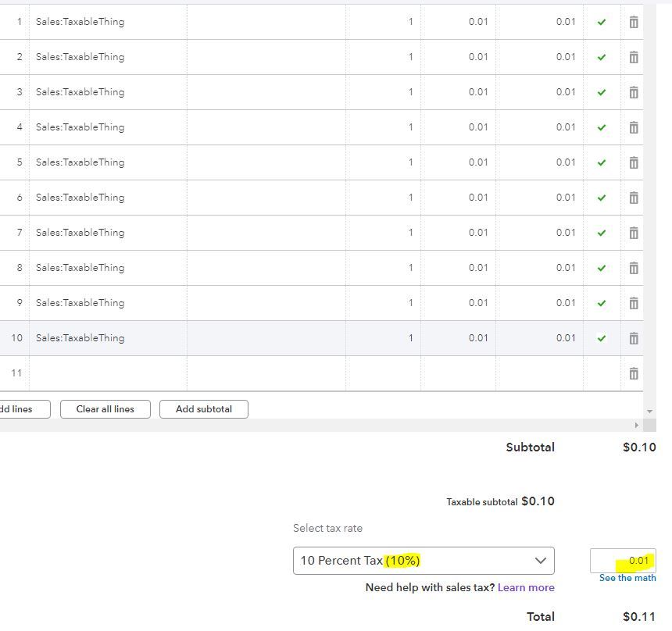Click the quantity cell of line 10
Image resolution: width=672 pixels, height=631 pixels.
(383, 338)
